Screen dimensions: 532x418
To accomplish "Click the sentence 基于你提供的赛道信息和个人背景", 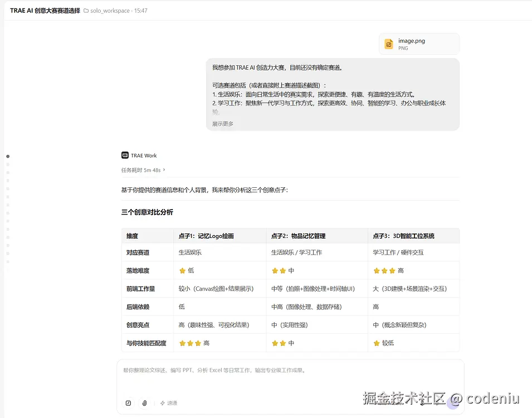I will coord(204,190).
